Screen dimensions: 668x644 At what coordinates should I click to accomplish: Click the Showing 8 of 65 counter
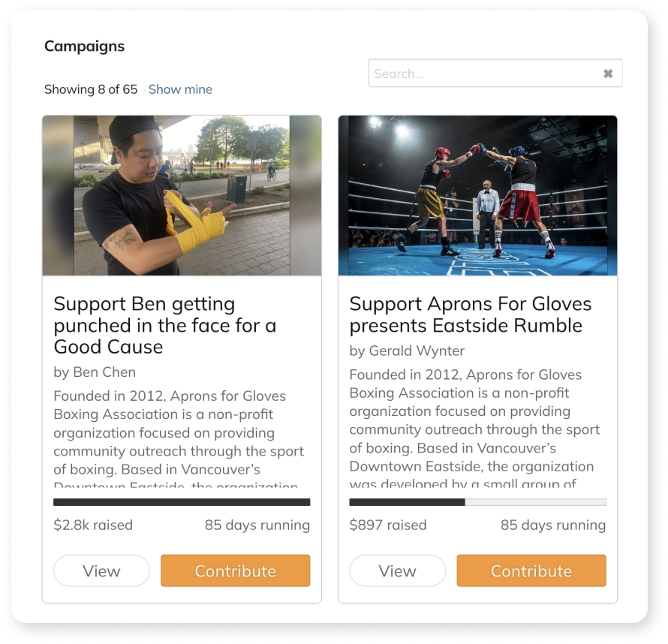coord(91,89)
